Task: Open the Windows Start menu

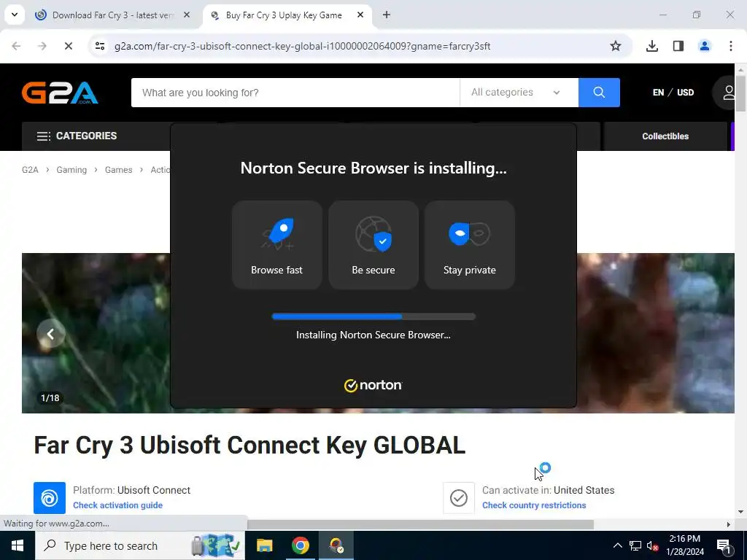Action: point(18,545)
